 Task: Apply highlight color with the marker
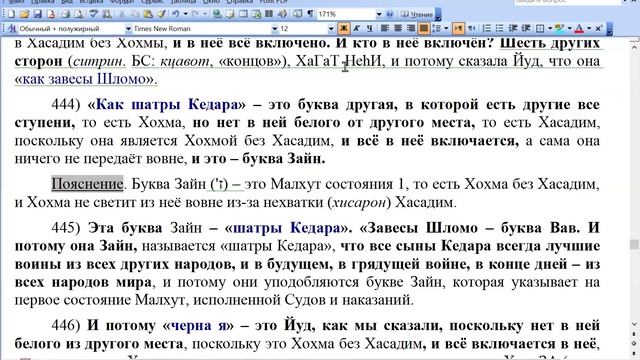560,28
